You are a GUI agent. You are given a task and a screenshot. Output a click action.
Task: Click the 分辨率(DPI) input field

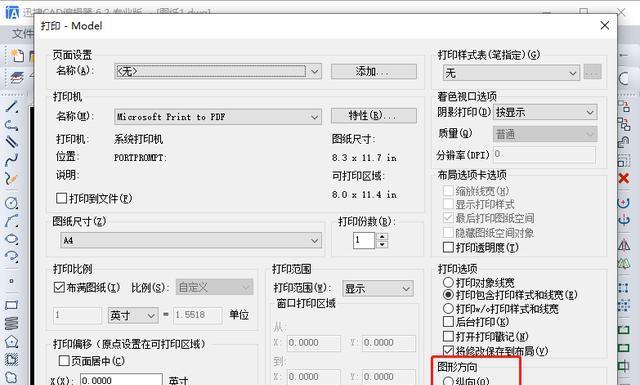point(544,155)
